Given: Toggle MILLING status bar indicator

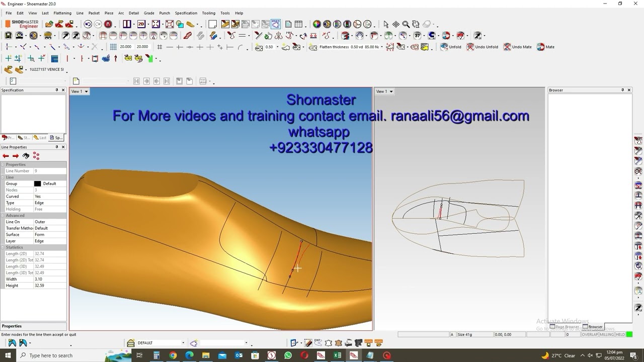Looking at the screenshot, I should click(607, 334).
